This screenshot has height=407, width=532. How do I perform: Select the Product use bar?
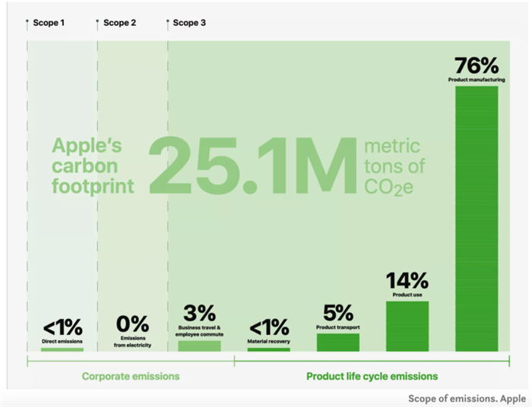click(407, 327)
